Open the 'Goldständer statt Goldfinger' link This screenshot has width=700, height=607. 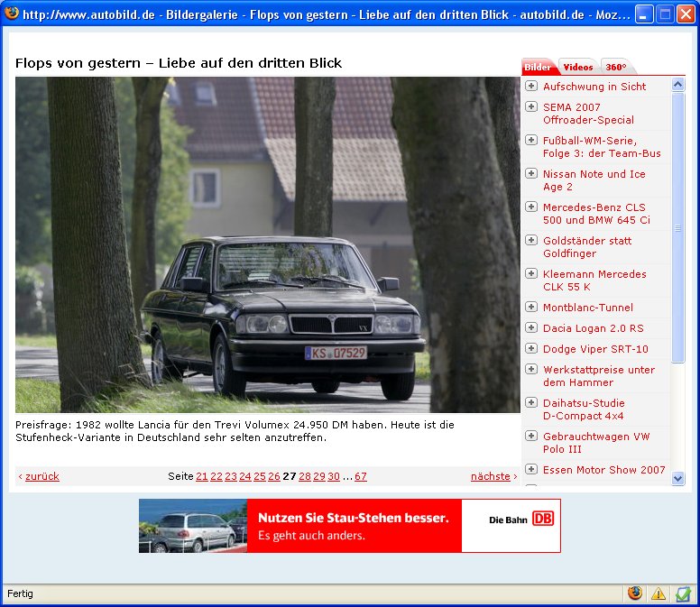click(587, 247)
